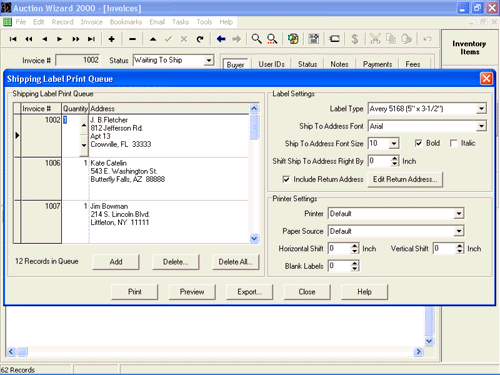Click the Preview button

click(x=192, y=292)
